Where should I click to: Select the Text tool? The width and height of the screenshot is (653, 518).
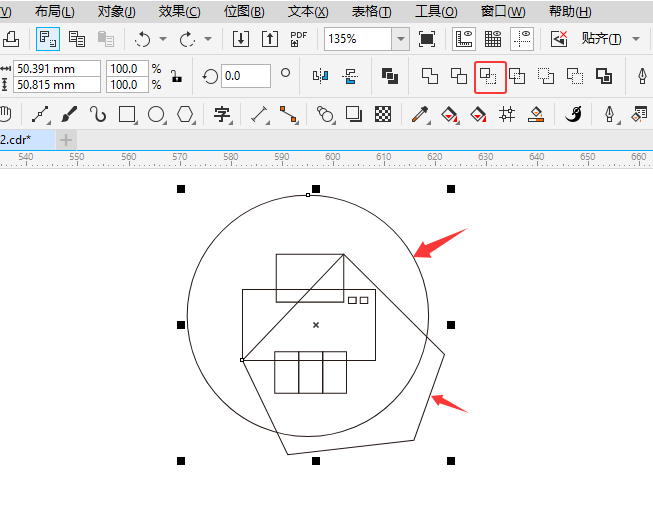coord(222,114)
